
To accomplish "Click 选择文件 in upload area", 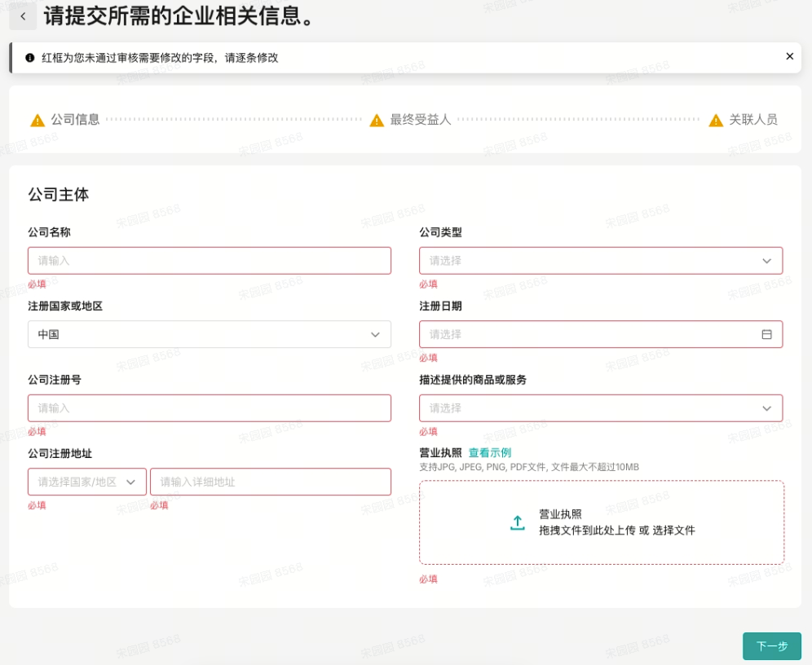I will click(673, 531).
